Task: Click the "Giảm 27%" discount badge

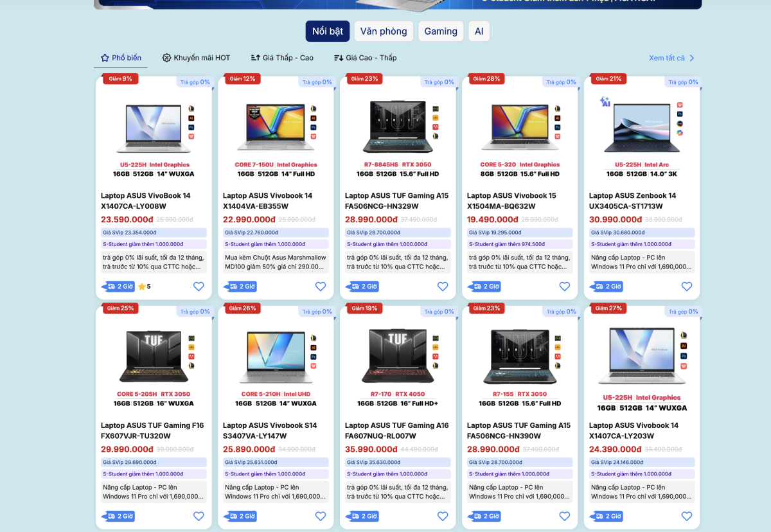Action: pyautogui.click(x=608, y=308)
